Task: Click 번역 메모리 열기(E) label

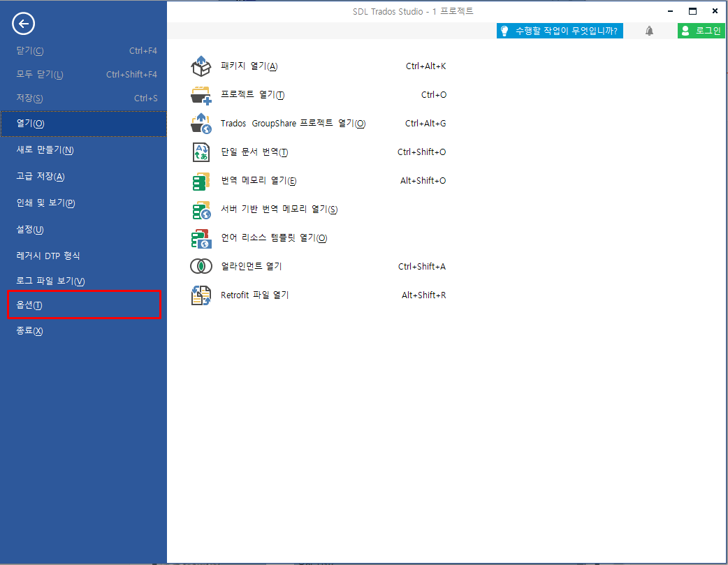Action: pos(259,181)
